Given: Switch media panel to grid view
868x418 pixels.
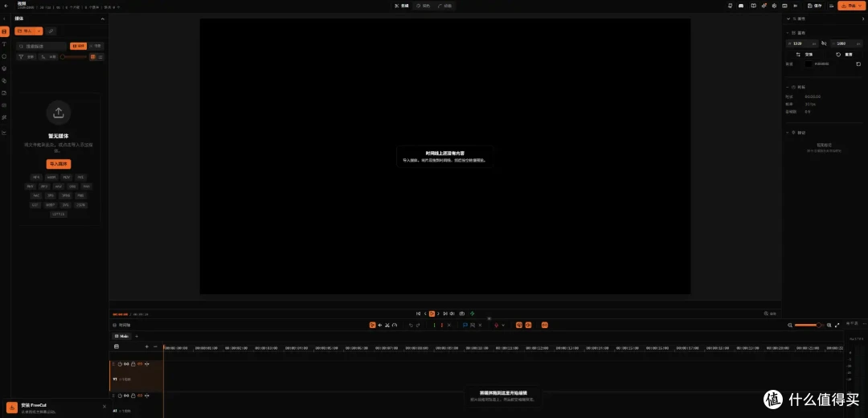Looking at the screenshot, I should pyautogui.click(x=93, y=56).
